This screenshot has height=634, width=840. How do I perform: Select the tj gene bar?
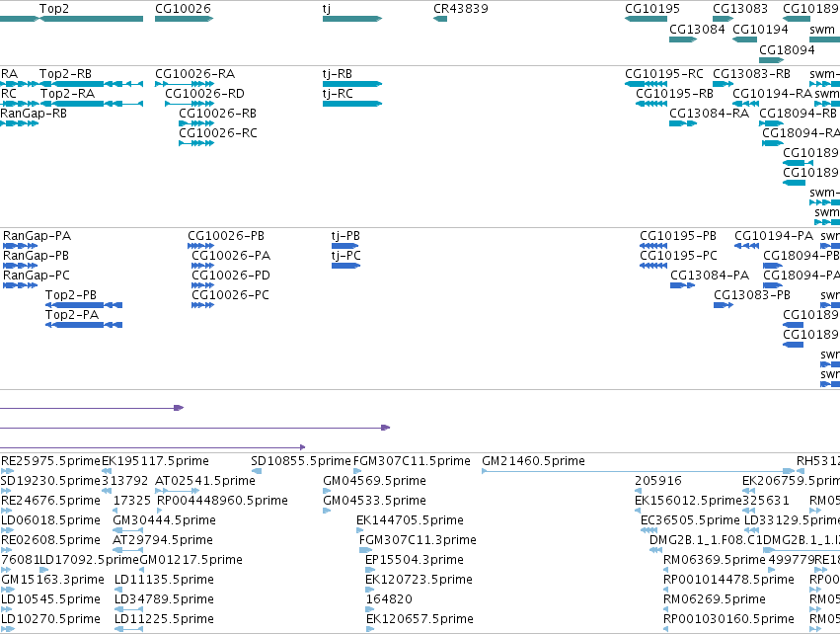(x=352, y=19)
